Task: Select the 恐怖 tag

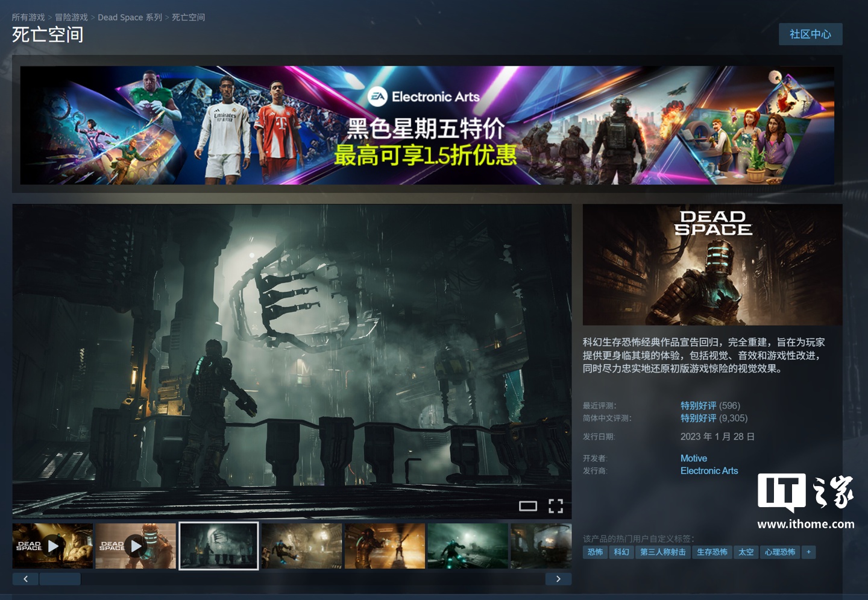Action: pyautogui.click(x=595, y=552)
